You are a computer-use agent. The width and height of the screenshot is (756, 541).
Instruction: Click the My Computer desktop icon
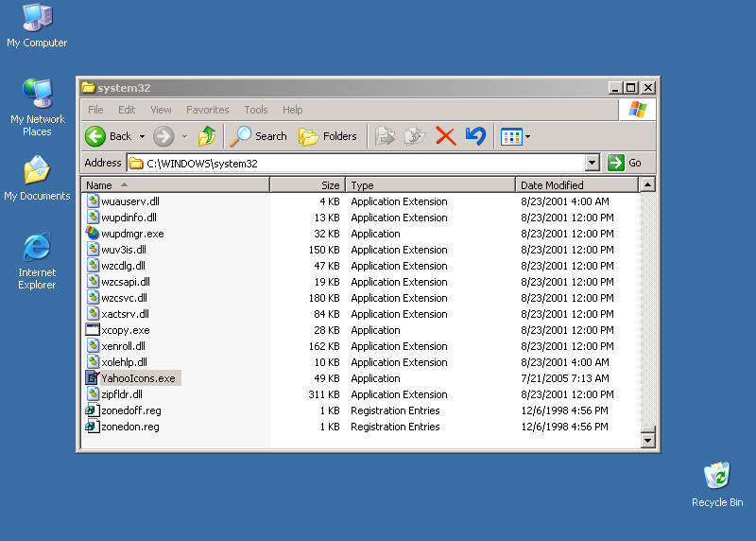click(37, 26)
